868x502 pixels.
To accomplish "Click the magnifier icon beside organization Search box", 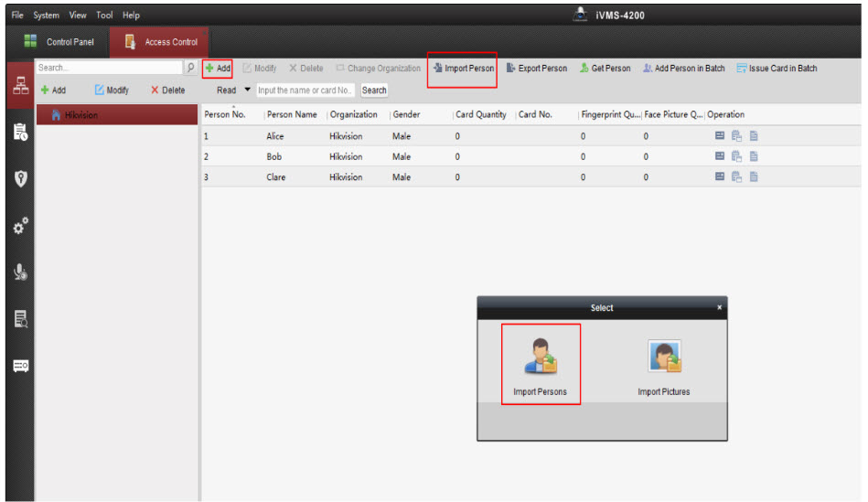I will [191, 68].
